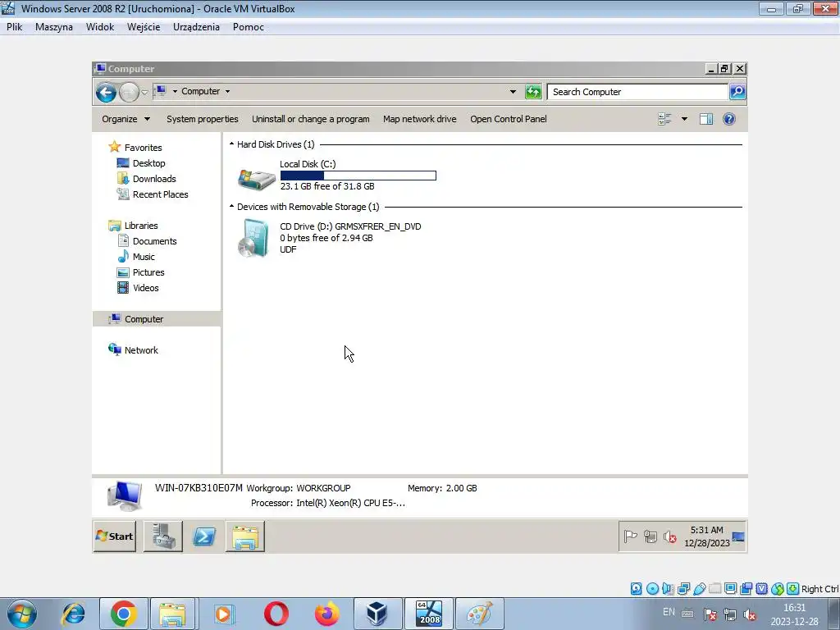Open the Wejście menu
The height and width of the screenshot is (630, 840).
coord(144,27)
